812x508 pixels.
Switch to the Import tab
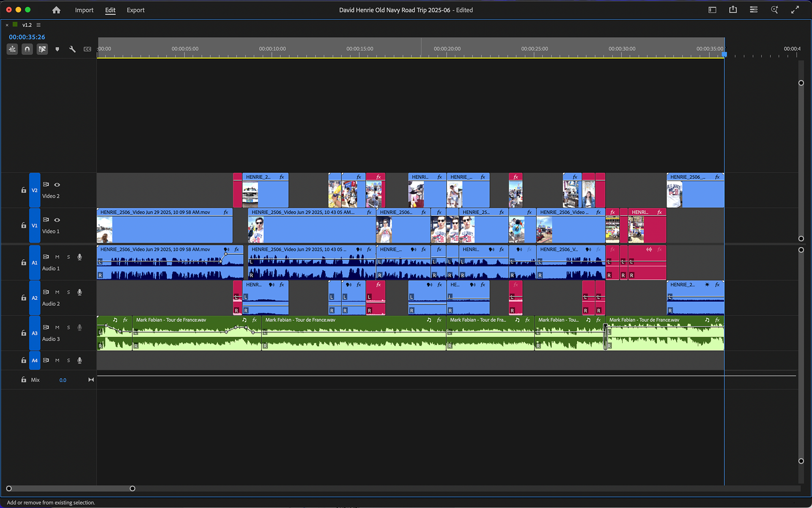[x=84, y=10]
